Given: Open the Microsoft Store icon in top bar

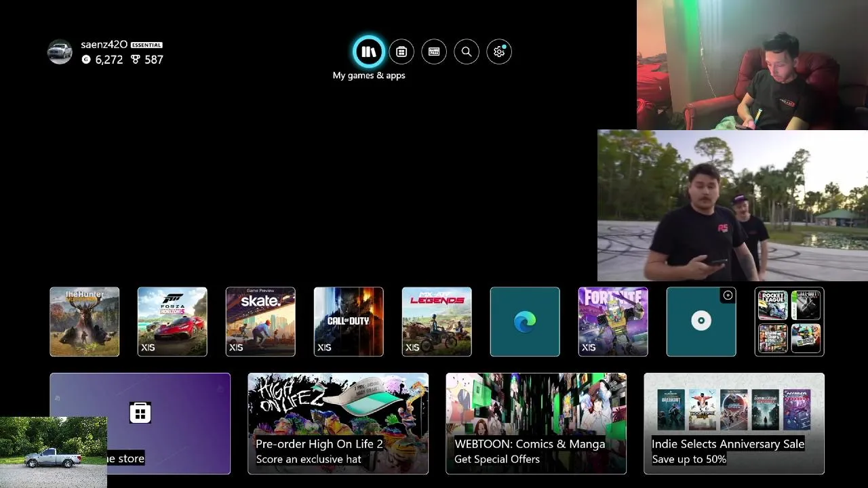Looking at the screenshot, I should 401,52.
